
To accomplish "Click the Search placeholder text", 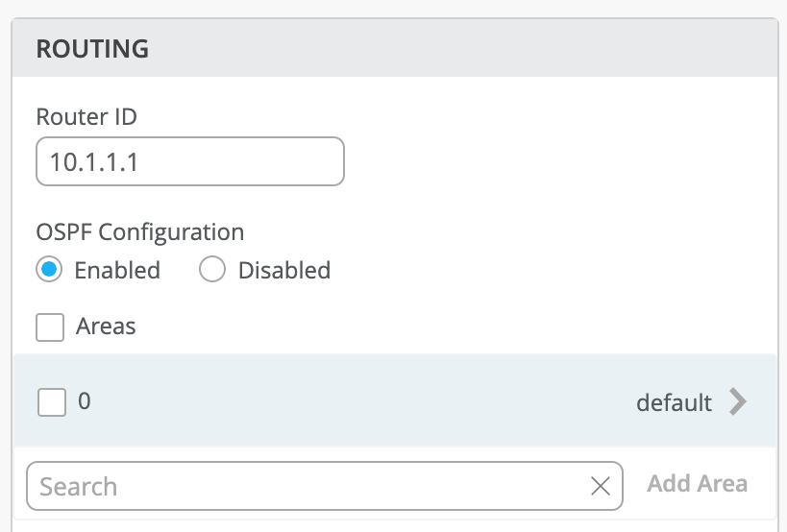I will point(79,487).
